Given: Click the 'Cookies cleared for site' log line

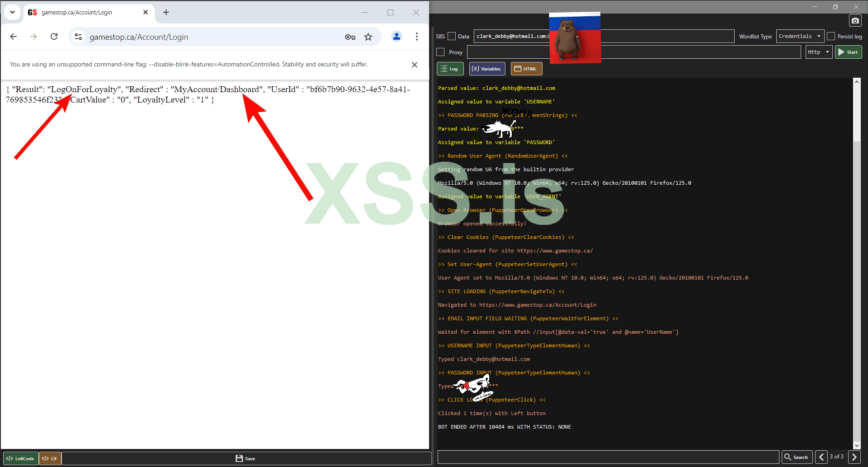Looking at the screenshot, I should (x=515, y=251).
